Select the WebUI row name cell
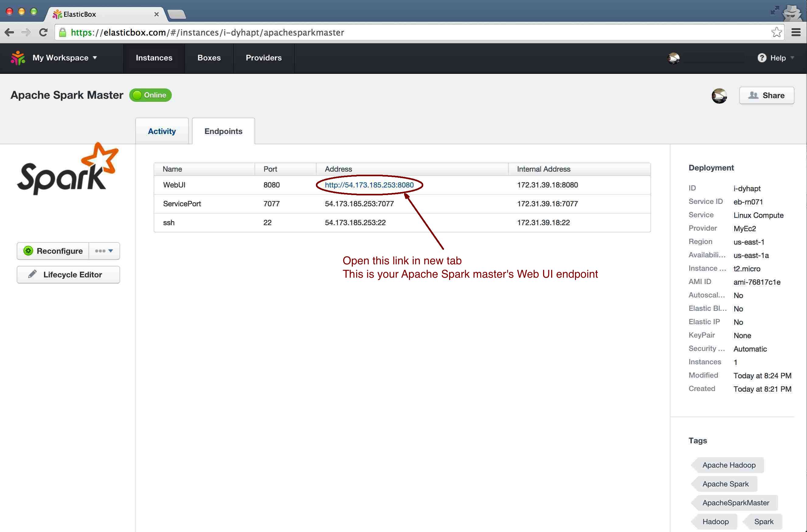The width and height of the screenshot is (807, 532). click(174, 185)
